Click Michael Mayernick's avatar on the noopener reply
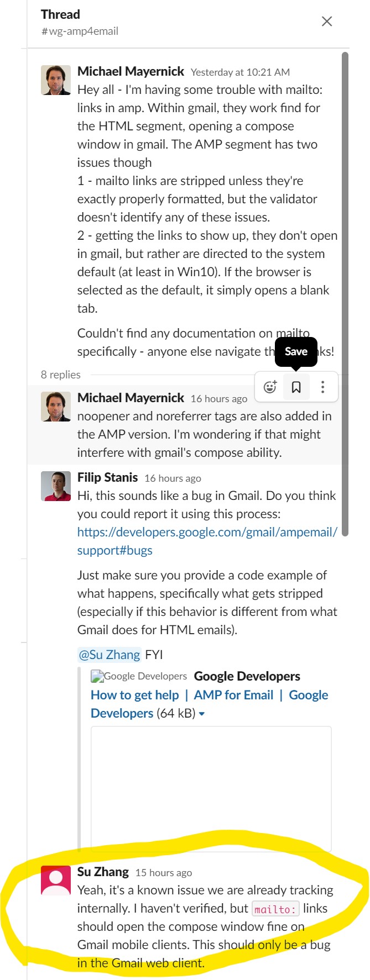The height and width of the screenshot is (980, 370). click(56, 407)
